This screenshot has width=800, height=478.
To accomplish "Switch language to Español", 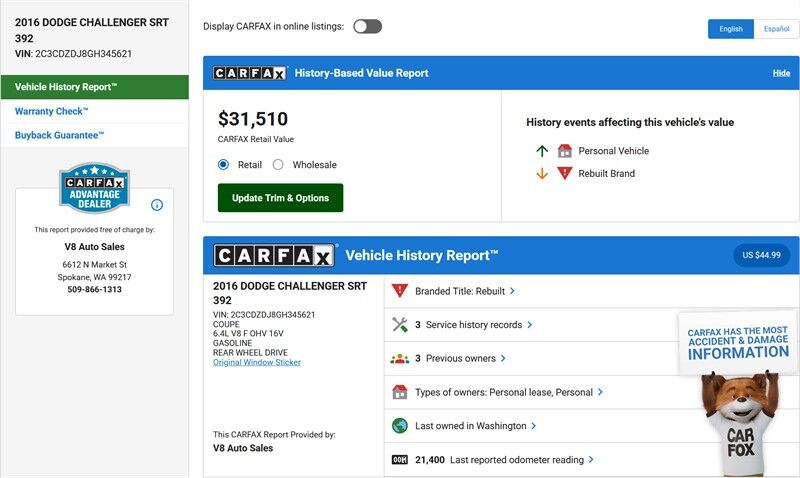I will (x=776, y=29).
